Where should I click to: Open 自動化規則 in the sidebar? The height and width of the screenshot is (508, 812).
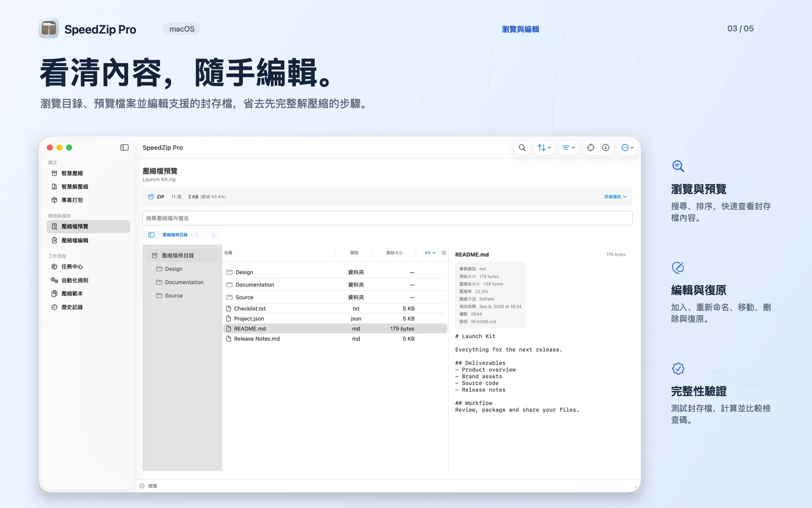(x=88, y=280)
